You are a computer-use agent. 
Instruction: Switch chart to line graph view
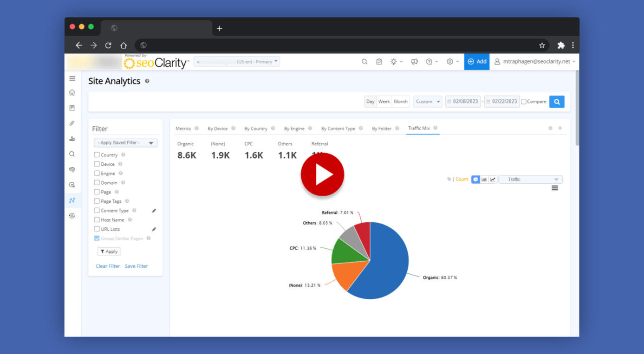(493, 179)
